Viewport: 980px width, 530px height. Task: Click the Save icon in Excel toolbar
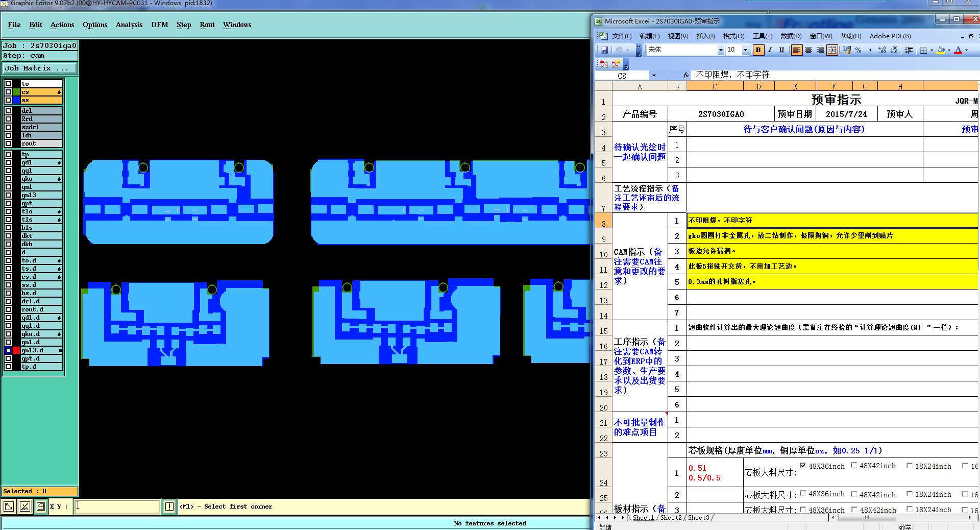coord(604,50)
